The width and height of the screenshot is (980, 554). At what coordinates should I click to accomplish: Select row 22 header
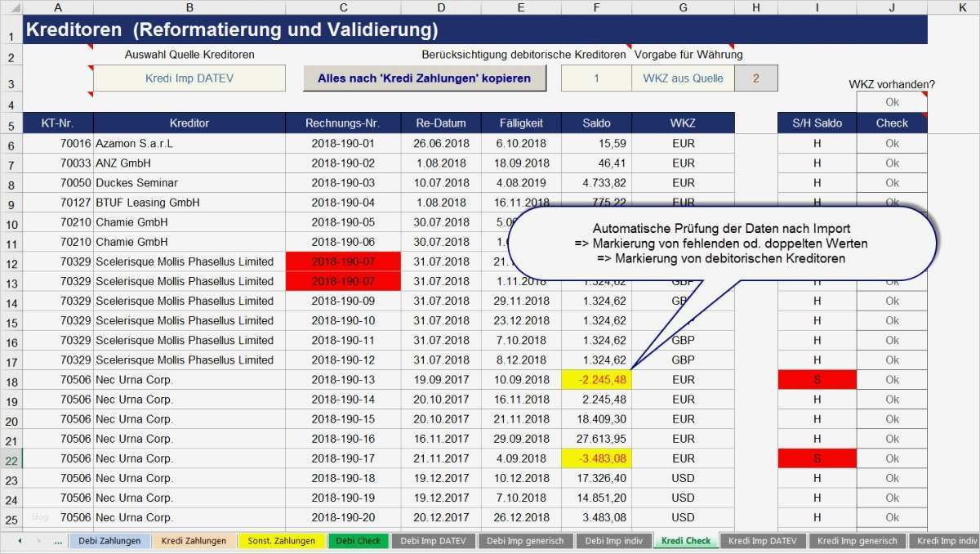click(11, 459)
